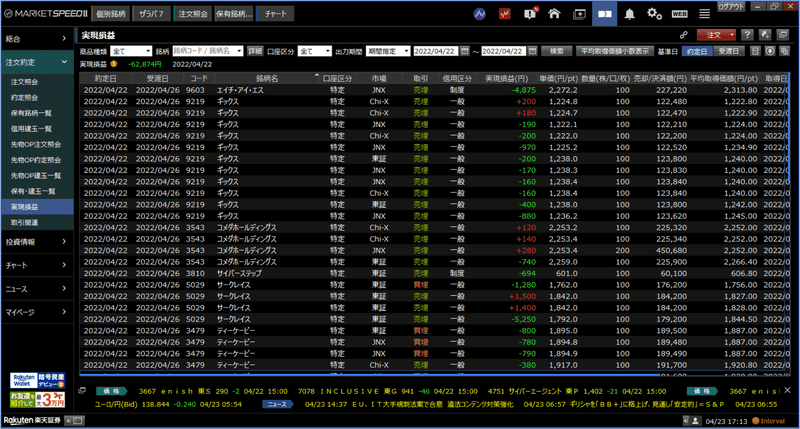Go to Home via the house icon
Viewport: 800px width, 429px height.
coord(554,14)
